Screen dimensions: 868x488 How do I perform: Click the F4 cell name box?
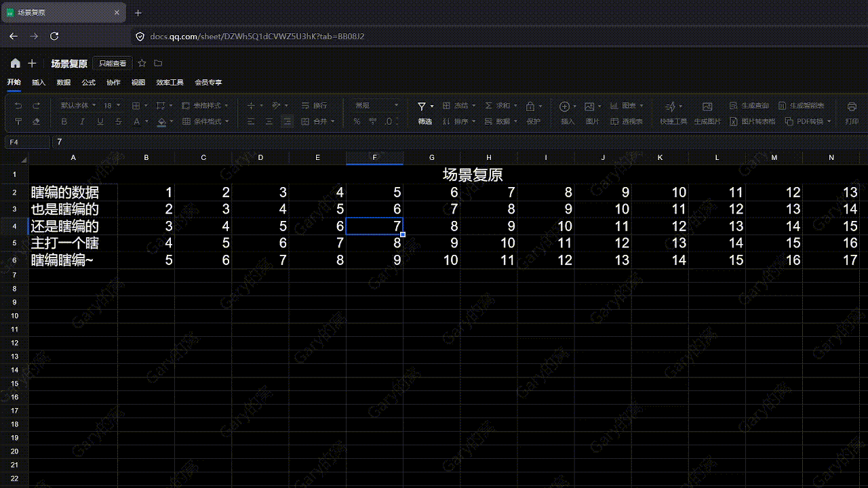27,142
